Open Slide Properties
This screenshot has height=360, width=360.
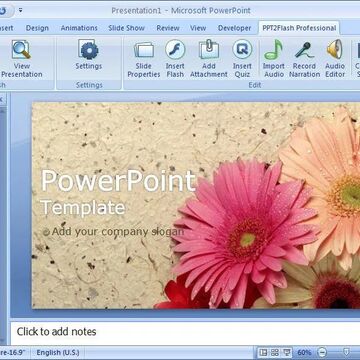tap(144, 59)
